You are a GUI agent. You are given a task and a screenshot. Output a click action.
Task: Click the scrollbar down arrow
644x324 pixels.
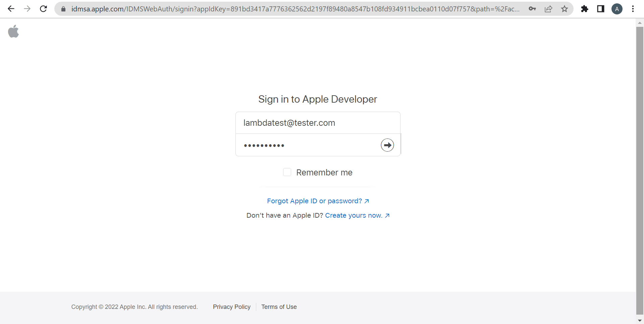(640, 320)
